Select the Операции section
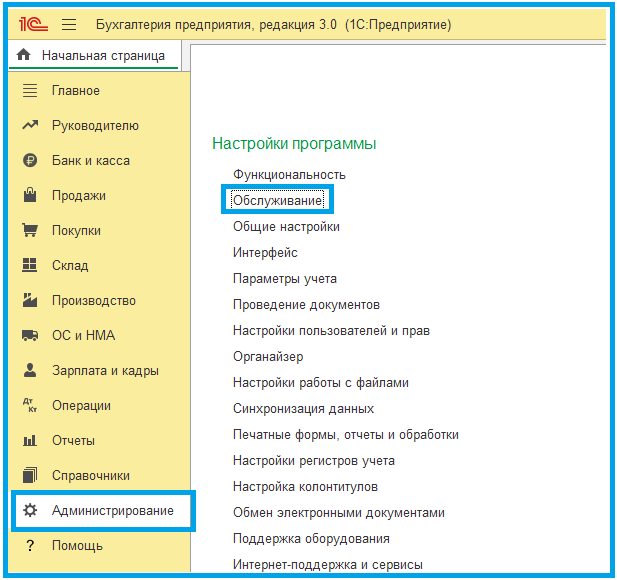Viewport: 617px width, 580px height. tap(81, 405)
